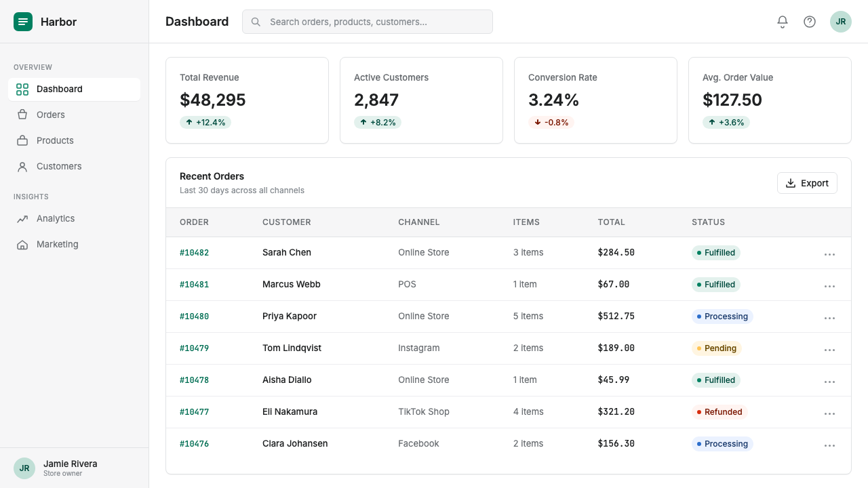Click the ORDER column header
Viewport: 868px width, 488px height.
pyautogui.click(x=194, y=222)
